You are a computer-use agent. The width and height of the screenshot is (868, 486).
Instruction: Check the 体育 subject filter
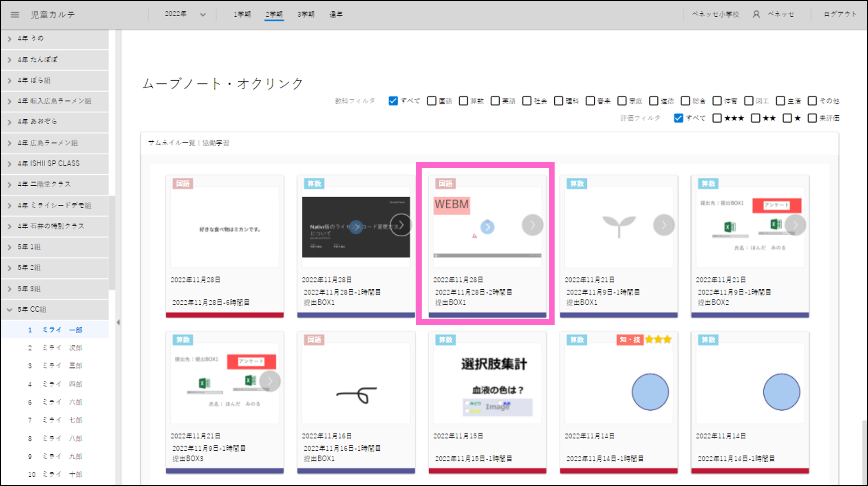click(717, 101)
